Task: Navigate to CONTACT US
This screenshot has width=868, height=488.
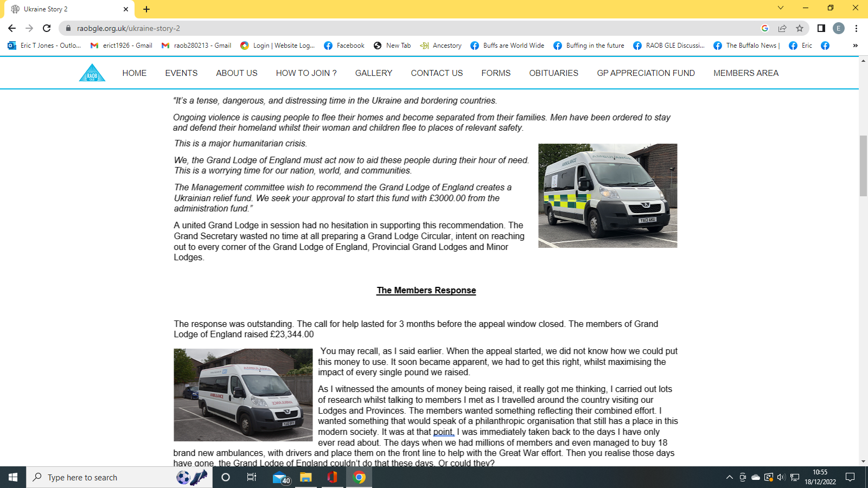Action: coord(437,73)
